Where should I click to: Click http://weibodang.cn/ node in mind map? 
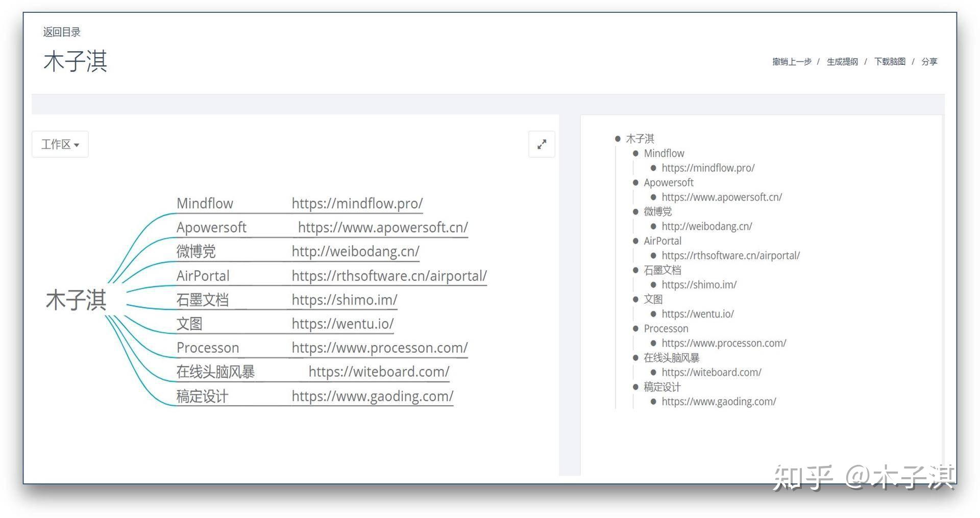click(x=356, y=252)
